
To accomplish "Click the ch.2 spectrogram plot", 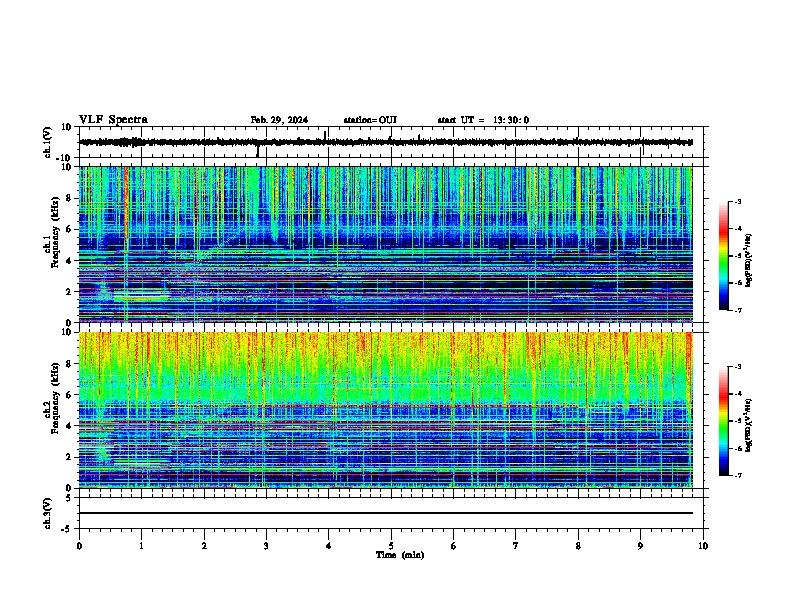I will (386, 410).
